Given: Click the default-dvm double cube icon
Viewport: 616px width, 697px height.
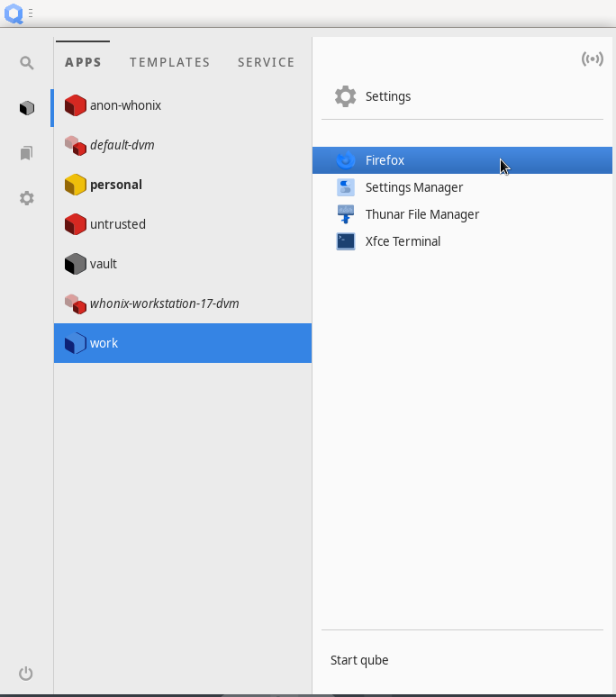Looking at the screenshot, I should pyautogui.click(x=75, y=145).
